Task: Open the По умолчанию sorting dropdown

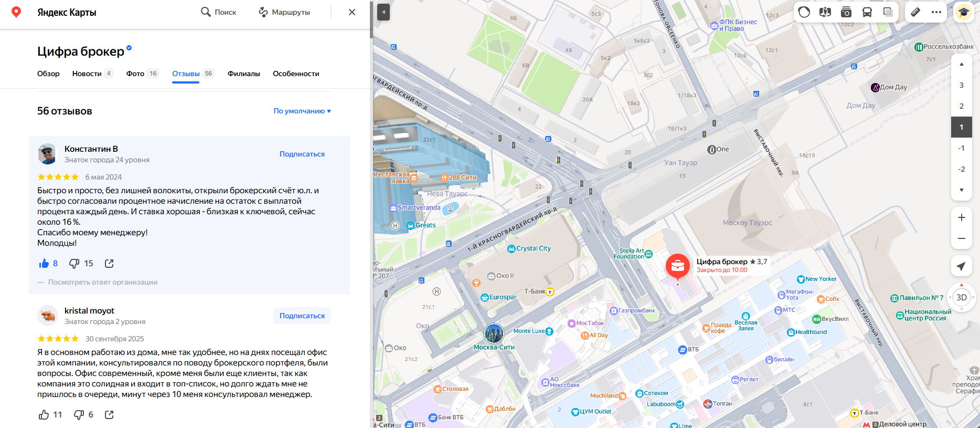Action: tap(302, 111)
